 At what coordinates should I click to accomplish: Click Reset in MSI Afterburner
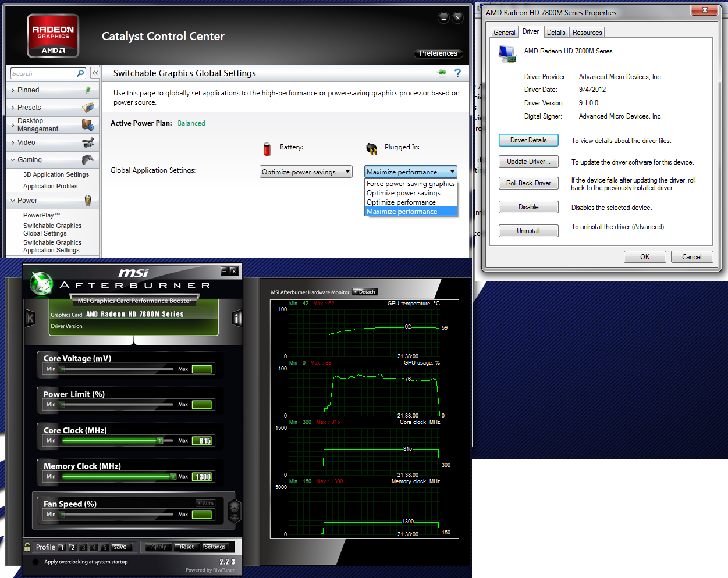[x=187, y=547]
